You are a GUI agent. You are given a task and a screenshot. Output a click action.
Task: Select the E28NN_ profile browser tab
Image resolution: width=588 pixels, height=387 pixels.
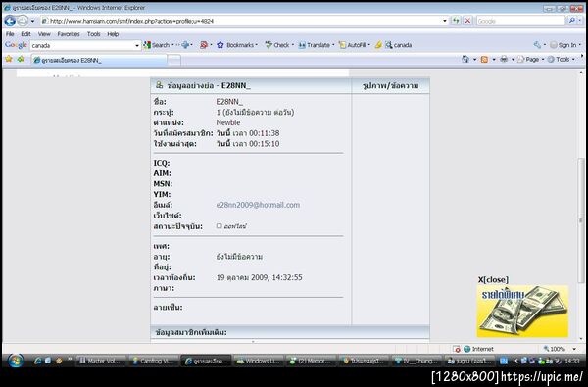99,60
